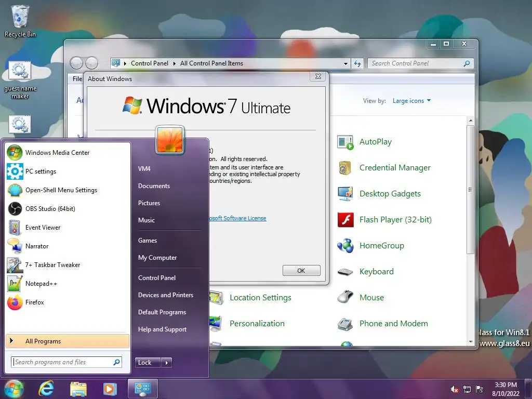Open Microsoft Software License link
This screenshot has width=532, height=399.
click(x=237, y=218)
